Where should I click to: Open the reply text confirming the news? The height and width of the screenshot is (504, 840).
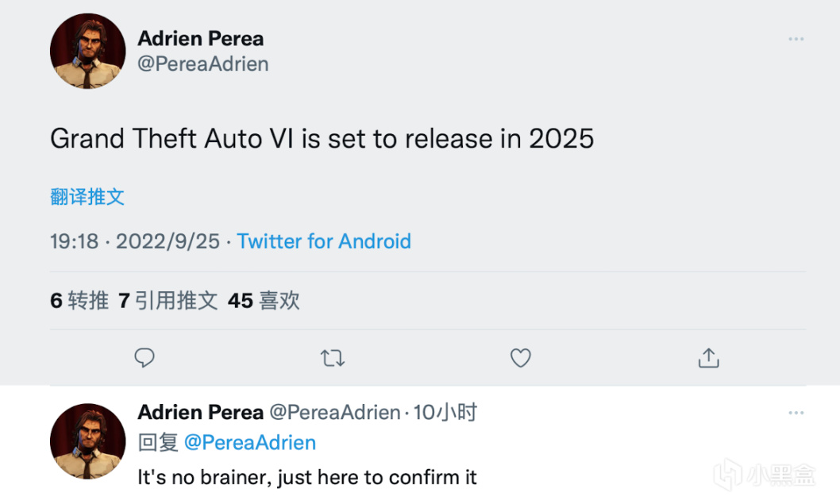pyautogui.click(x=307, y=477)
